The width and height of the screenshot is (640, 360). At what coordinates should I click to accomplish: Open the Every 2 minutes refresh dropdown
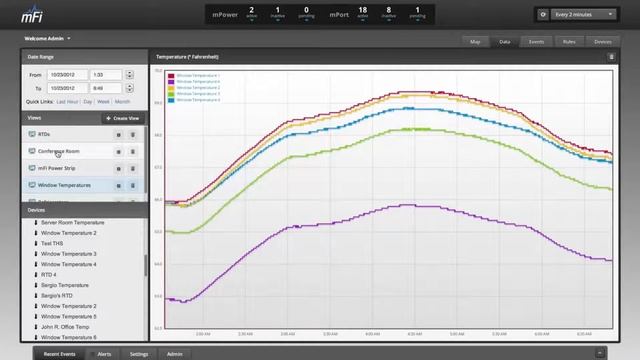coord(583,15)
